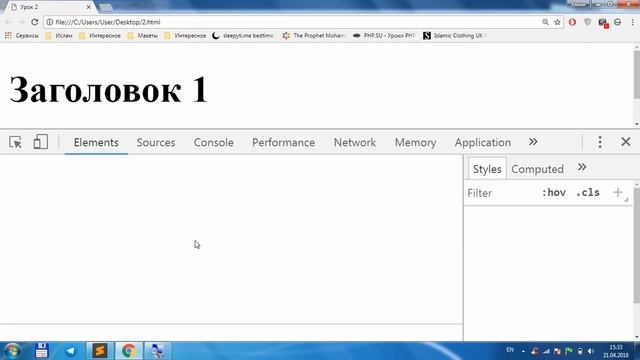Open the DevTools three-dot customize menu
Image resolution: width=640 pixels, height=360 pixels.
(600, 142)
